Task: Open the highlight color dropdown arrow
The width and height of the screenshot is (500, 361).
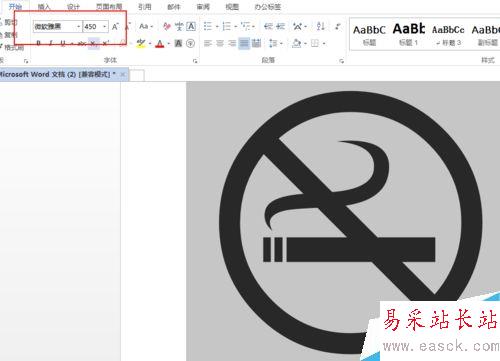Action: click(150, 43)
